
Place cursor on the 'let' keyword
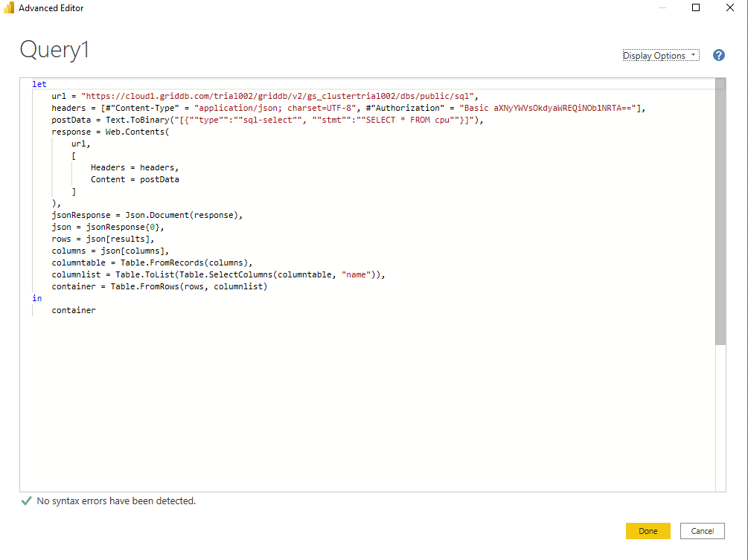[x=39, y=85]
